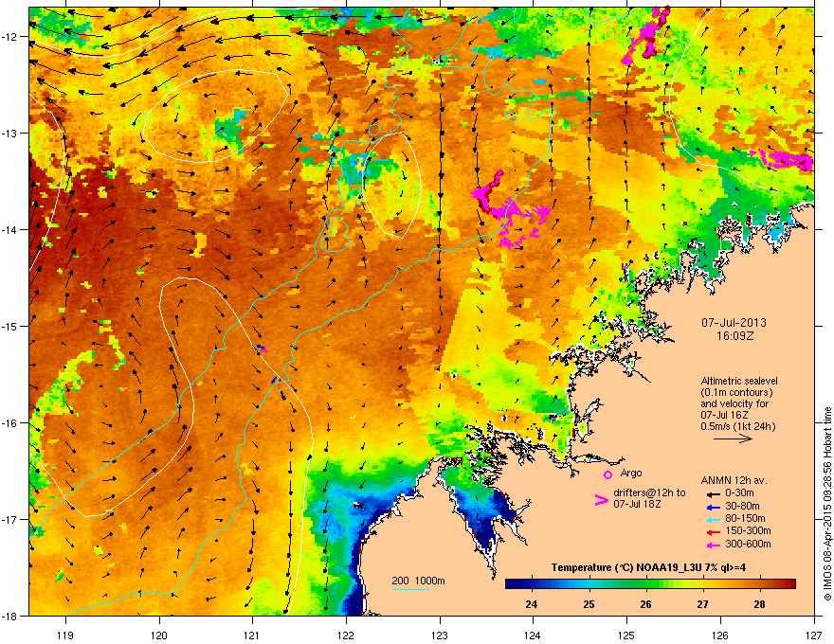Click the '07-Jul-2013' date label
Screen dimensions: 834x644
point(734,323)
